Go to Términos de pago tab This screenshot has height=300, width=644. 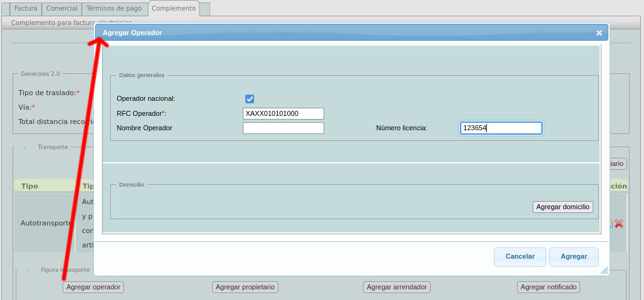(115, 9)
